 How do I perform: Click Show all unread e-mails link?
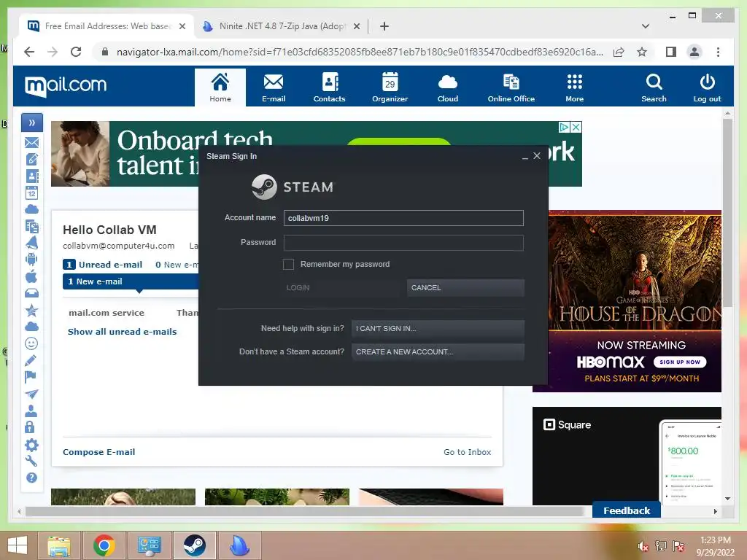coord(122,332)
